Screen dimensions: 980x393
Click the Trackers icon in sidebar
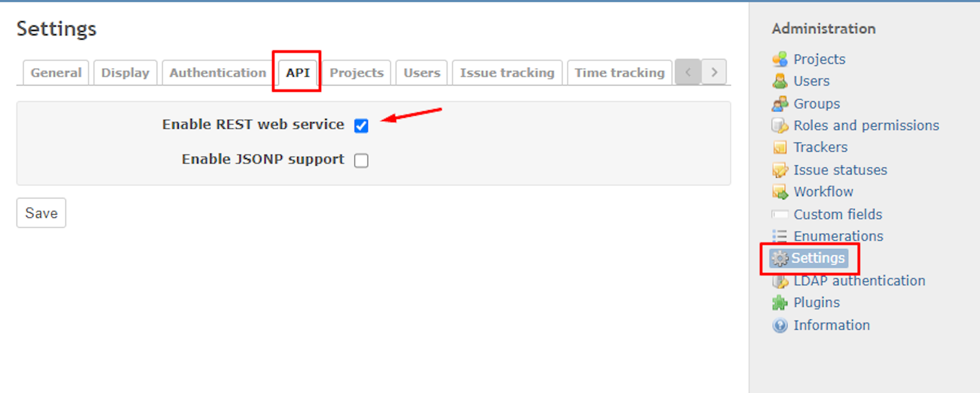(x=780, y=148)
